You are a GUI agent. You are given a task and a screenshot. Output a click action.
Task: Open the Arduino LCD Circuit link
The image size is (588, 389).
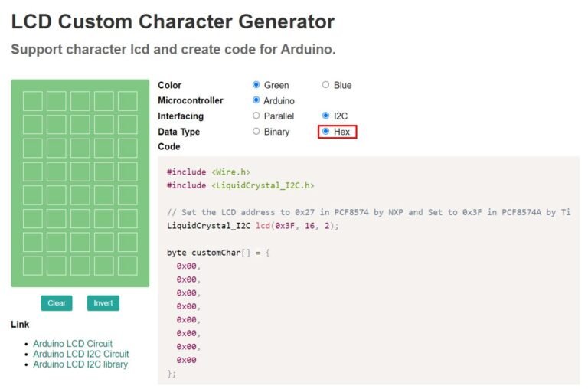click(x=73, y=344)
